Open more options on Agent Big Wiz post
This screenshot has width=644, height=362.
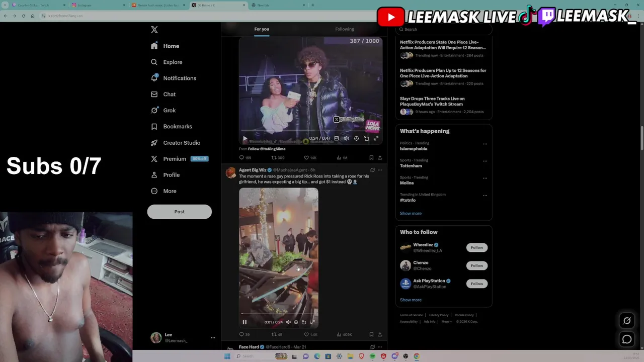[x=380, y=170]
